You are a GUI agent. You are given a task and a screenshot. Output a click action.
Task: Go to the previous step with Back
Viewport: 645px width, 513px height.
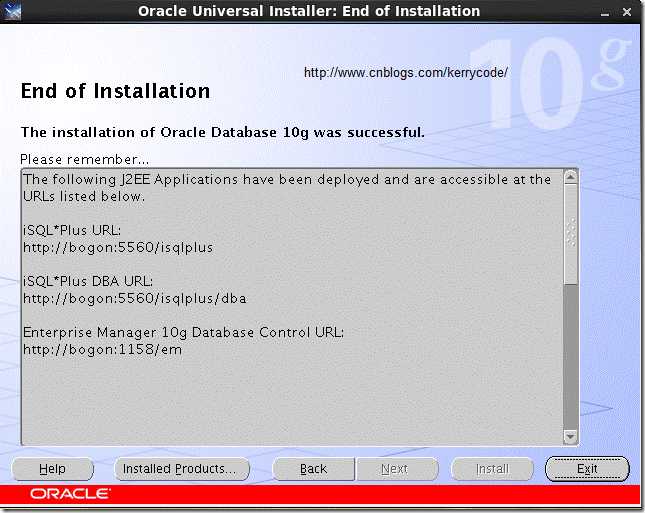(x=313, y=469)
